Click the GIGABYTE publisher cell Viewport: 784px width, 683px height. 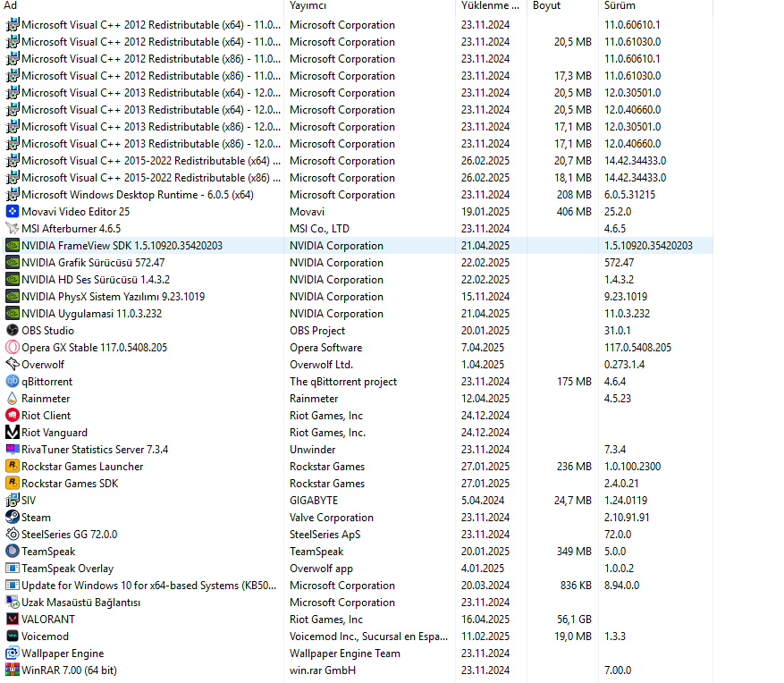pyautogui.click(x=314, y=501)
